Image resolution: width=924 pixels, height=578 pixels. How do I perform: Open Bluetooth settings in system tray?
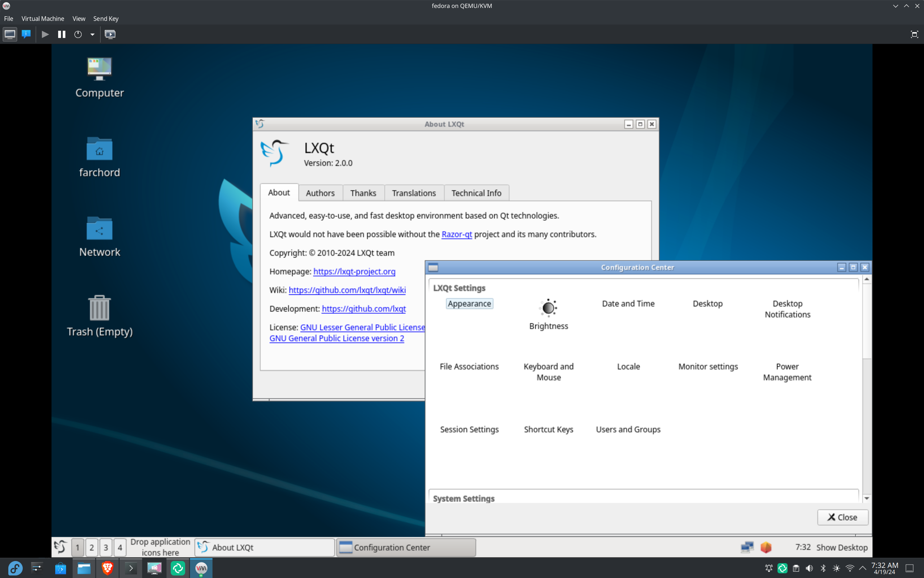pos(823,569)
